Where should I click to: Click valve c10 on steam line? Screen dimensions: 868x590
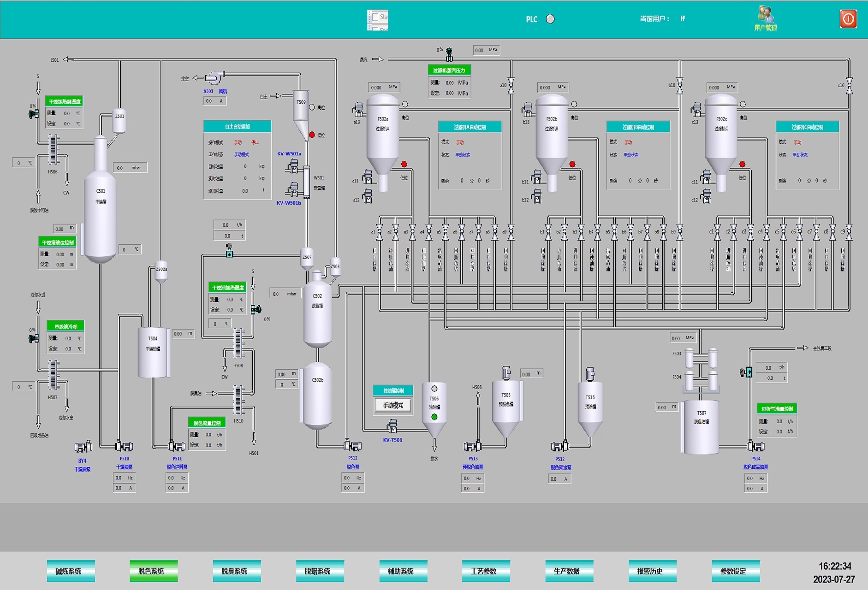[x=850, y=86]
